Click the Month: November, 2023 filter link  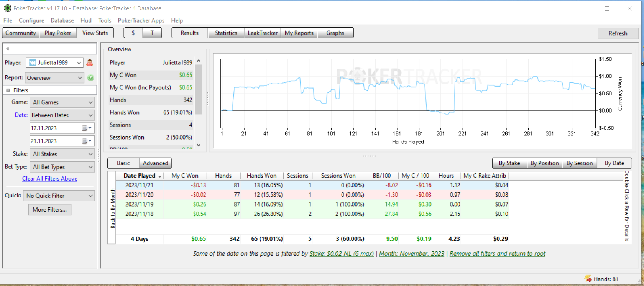click(412, 254)
